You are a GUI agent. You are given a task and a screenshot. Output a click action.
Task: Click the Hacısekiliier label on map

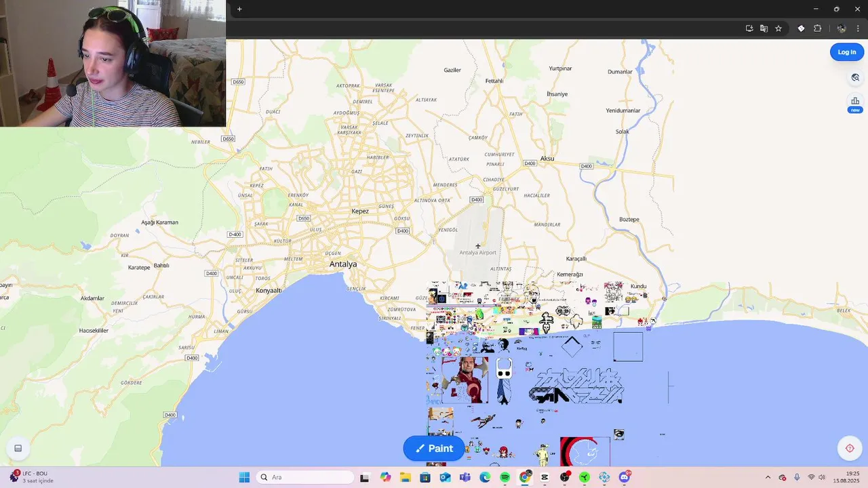pos(94,331)
